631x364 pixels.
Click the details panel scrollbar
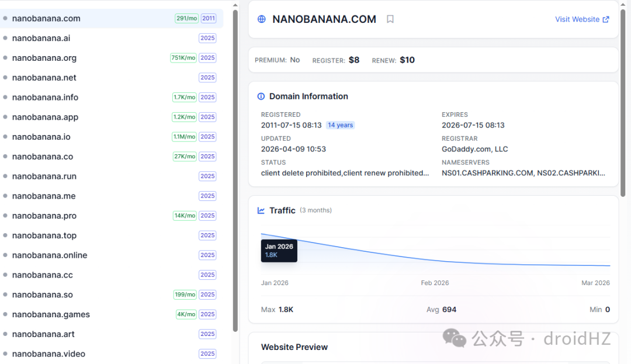(623, 103)
